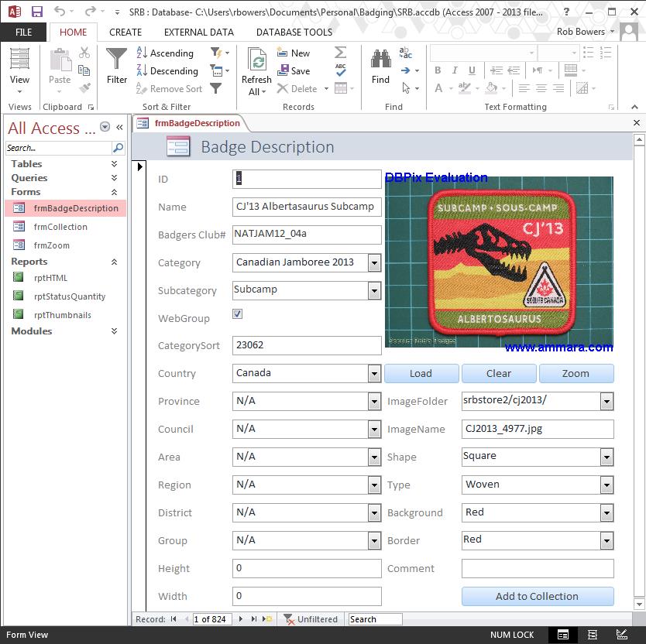Click the Name input field
The image size is (646, 644).
click(307, 207)
